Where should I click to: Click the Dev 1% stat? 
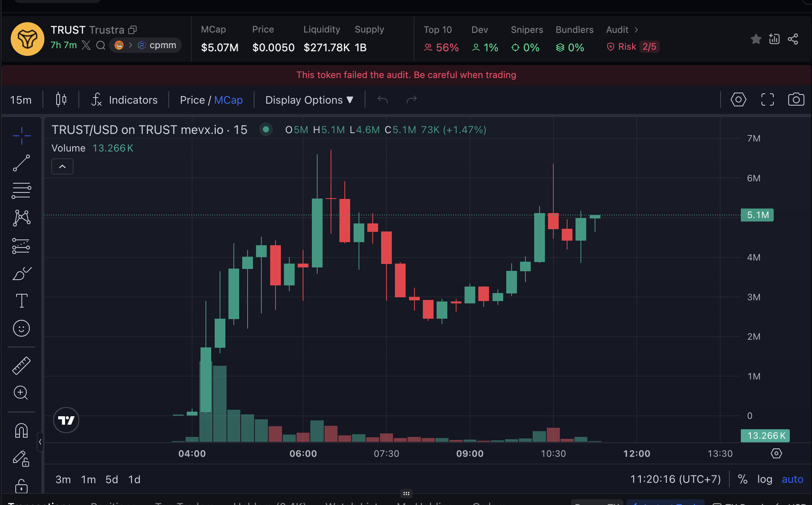point(485,47)
